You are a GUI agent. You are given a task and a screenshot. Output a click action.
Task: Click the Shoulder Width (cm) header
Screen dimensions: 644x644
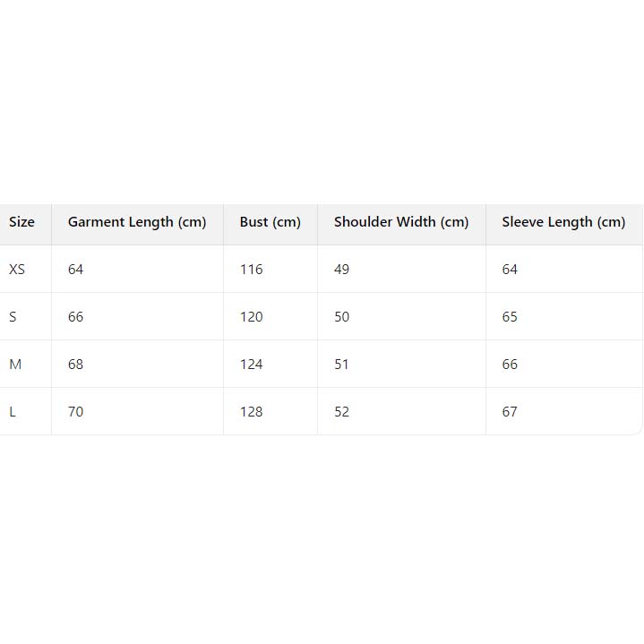401,222
